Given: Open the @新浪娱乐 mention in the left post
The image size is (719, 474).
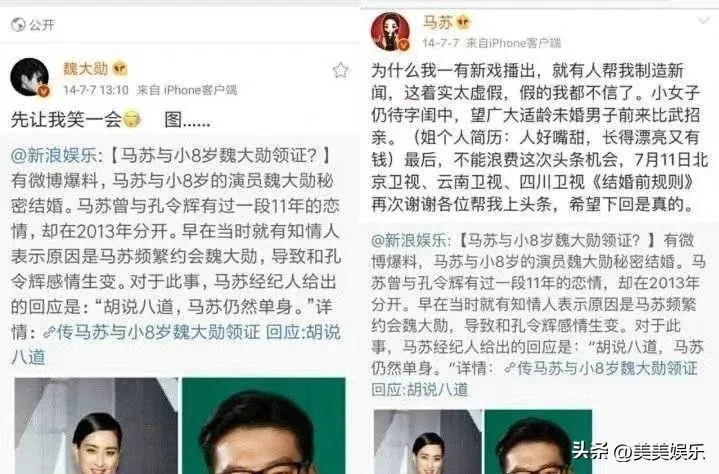Looking at the screenshot, I should click(54, 155).
